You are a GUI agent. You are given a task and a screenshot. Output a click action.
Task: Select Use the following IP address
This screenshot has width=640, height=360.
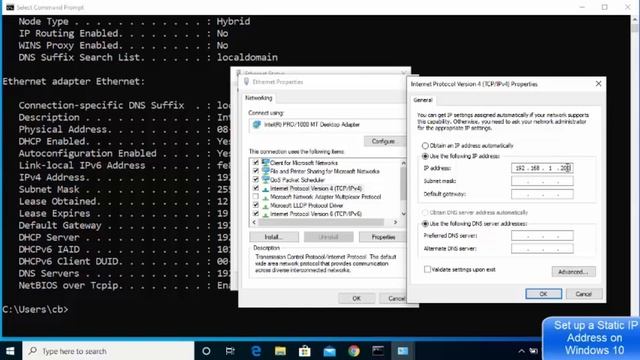tap(425, 156)
